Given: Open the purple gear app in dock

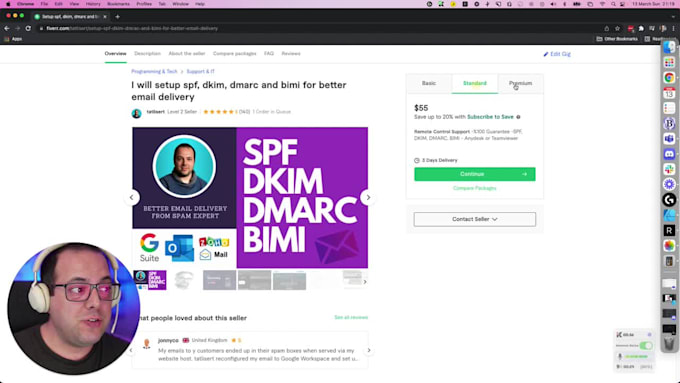Looking at the screenshot, I should [x=669, y=184].
